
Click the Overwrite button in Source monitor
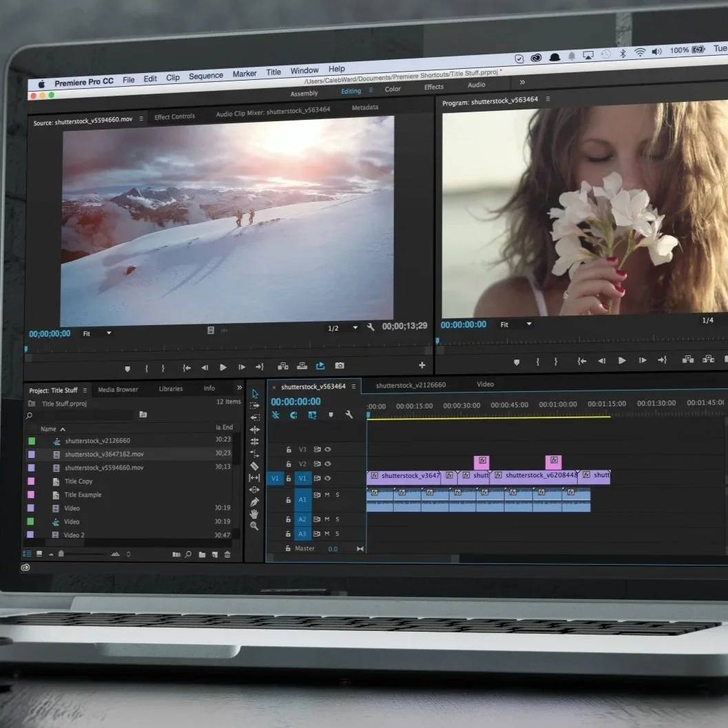point(302,366)
